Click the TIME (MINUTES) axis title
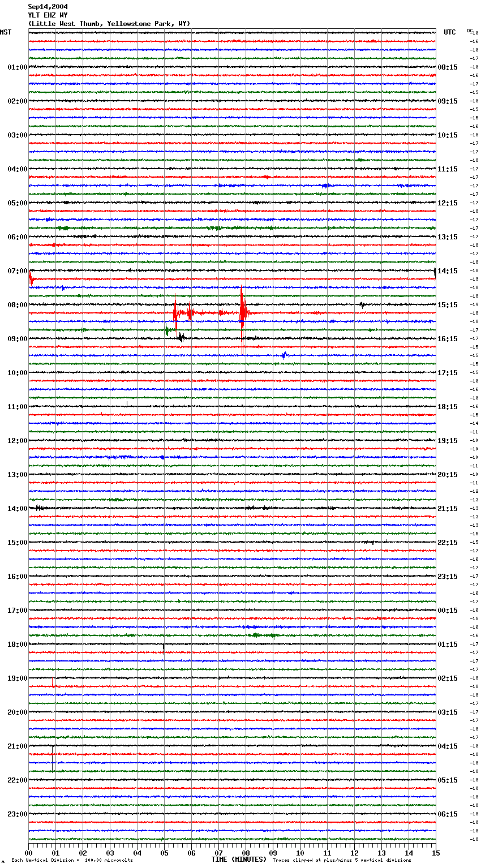The height and width of the screenshot is (868, 481). [x=239, y=860]
